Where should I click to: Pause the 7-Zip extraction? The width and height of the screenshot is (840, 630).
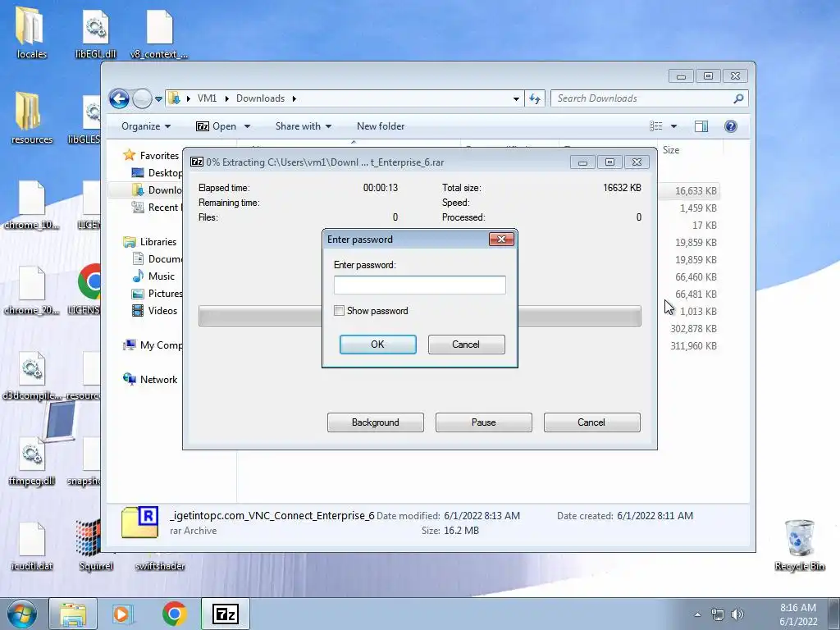click(x=484, y=422)
